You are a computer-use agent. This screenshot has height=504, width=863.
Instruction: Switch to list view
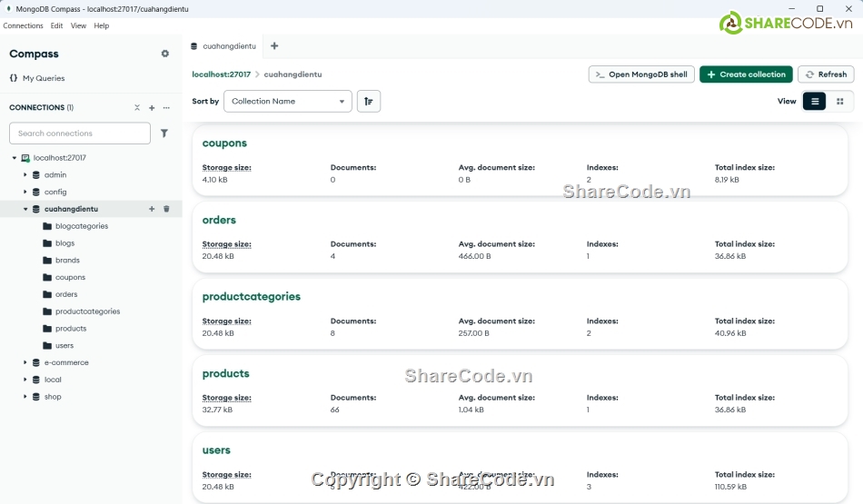(815, 101)
